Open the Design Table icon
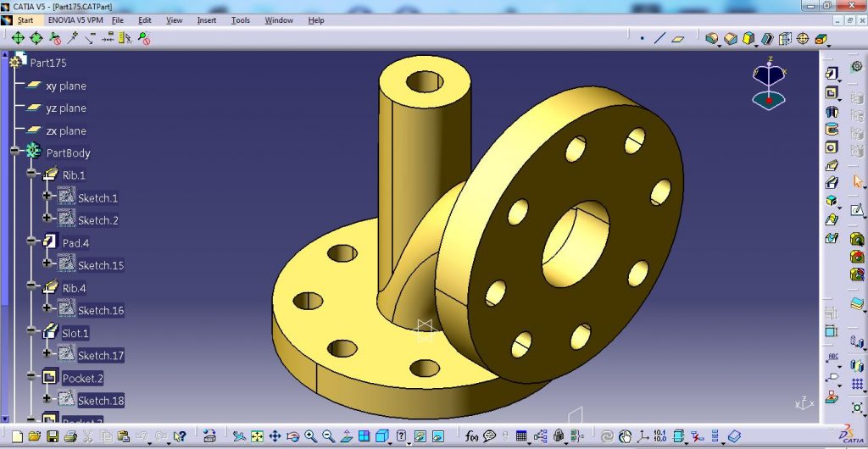The height and width of the screenshot is (449, 868). pos(521,436)
